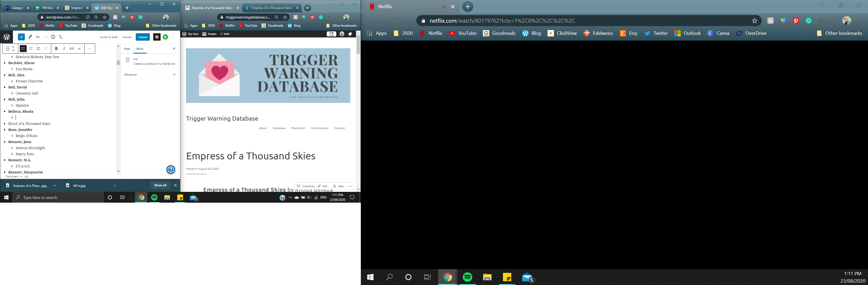Open more rich text controls chevron
The image size is (868, 285).
click(80, 49)
